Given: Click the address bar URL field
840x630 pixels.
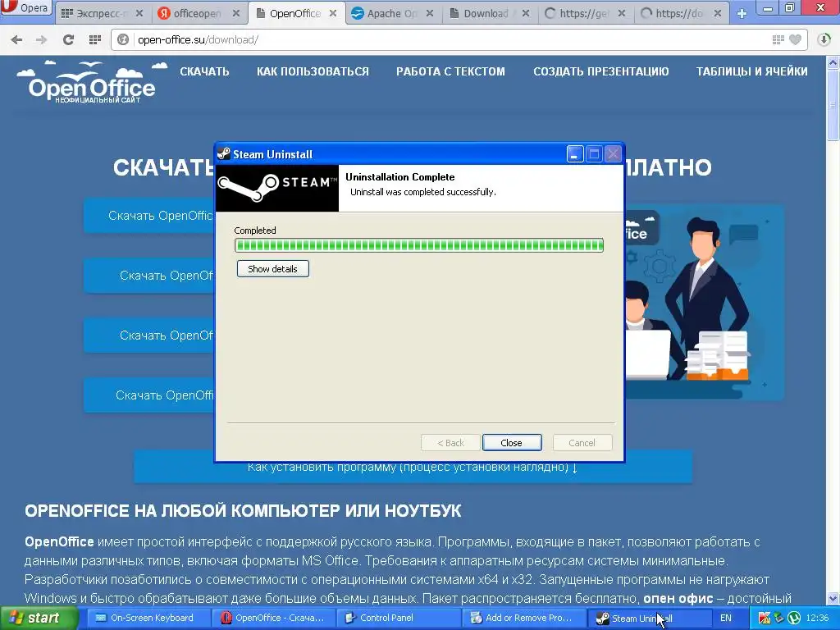Looking at the screenshot, I should (x=450, y=39).
